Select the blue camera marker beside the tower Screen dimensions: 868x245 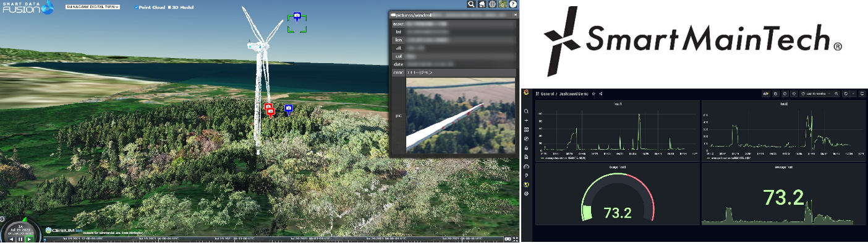pos(288,110)
